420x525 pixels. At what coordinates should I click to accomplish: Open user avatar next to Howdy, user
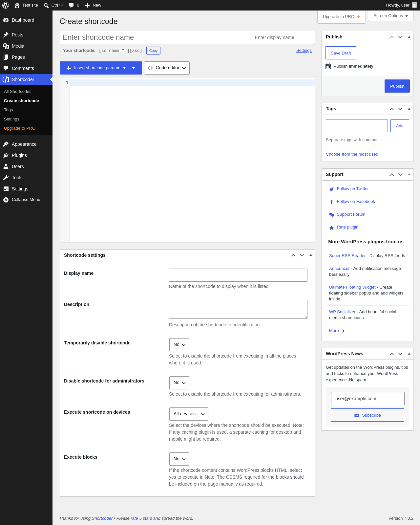pos(414,5)
